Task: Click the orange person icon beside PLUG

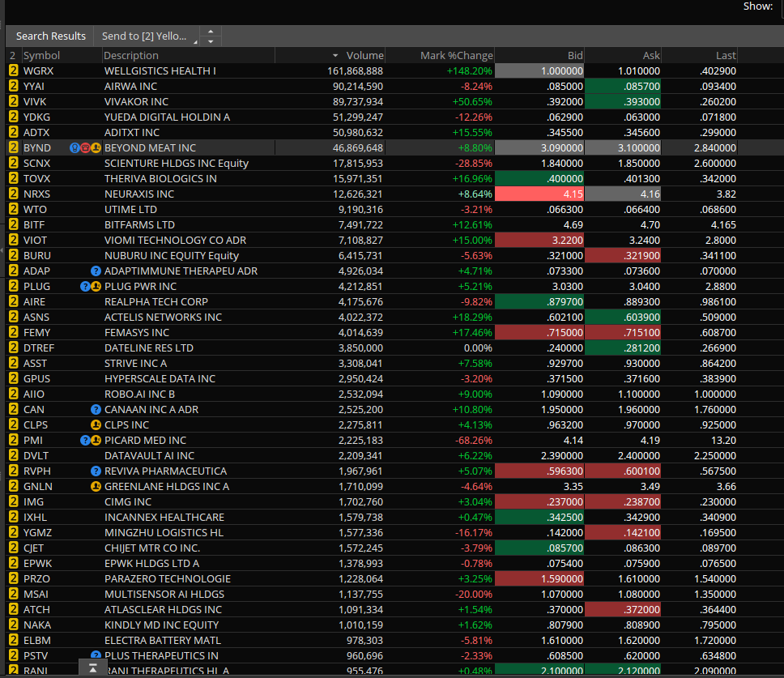Action: click(x=96, y=287)
